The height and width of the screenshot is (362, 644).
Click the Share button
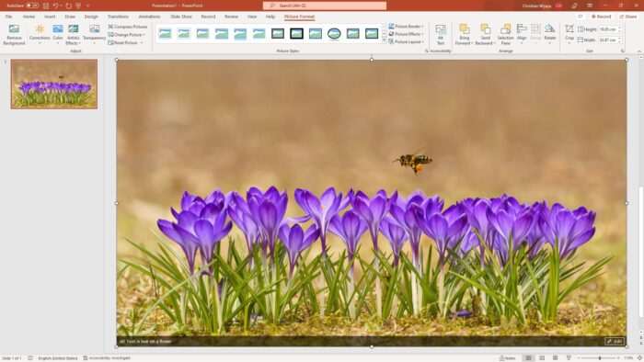pyautogui.click(x=628, y=17)
